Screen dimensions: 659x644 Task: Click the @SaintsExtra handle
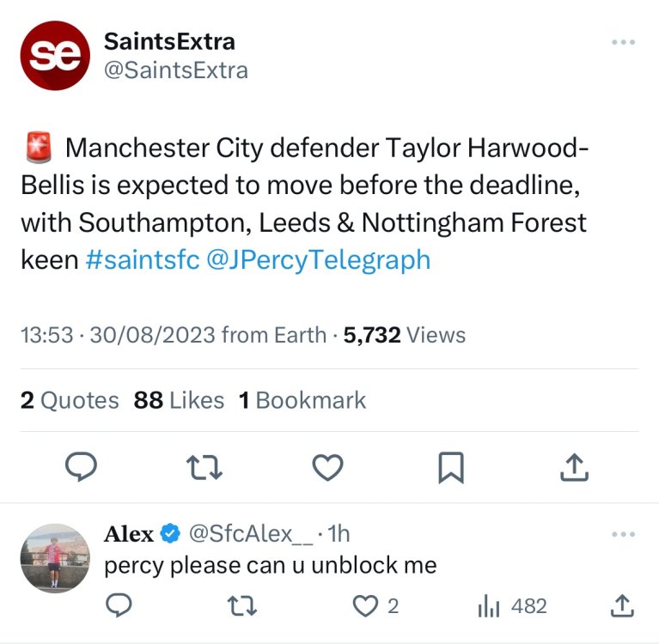175,70
